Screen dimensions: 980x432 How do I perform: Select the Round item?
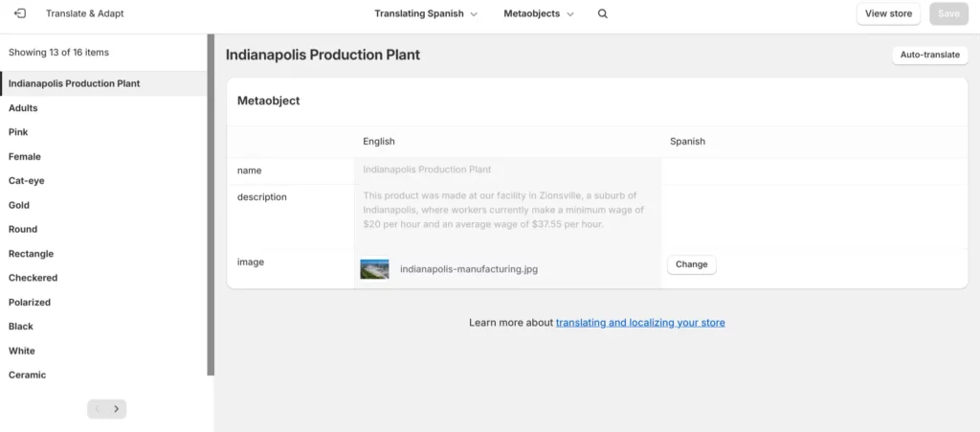103,229
